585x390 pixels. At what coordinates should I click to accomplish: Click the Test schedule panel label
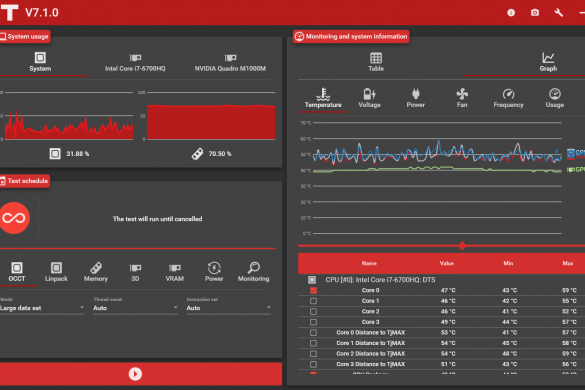click(25, 181)
